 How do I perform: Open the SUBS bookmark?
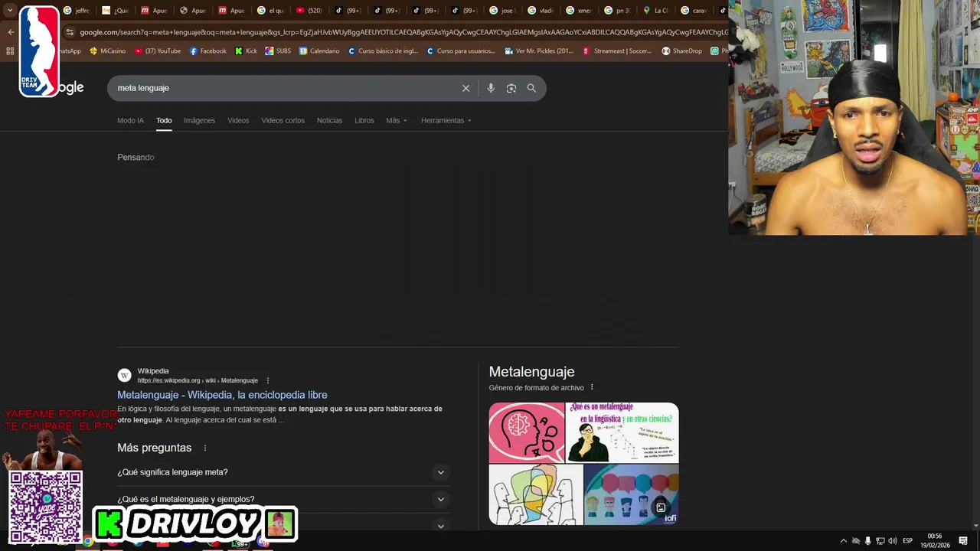tap(278, 51)
